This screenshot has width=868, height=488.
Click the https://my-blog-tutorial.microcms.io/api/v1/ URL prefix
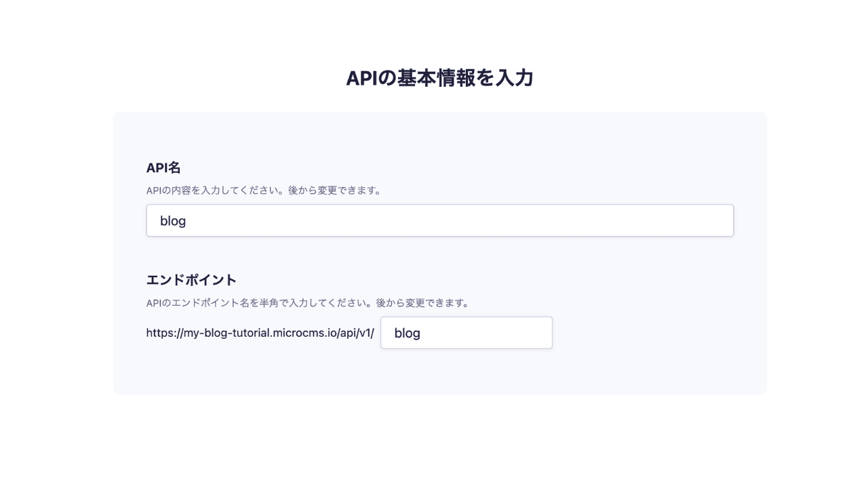tap(260, 333)
